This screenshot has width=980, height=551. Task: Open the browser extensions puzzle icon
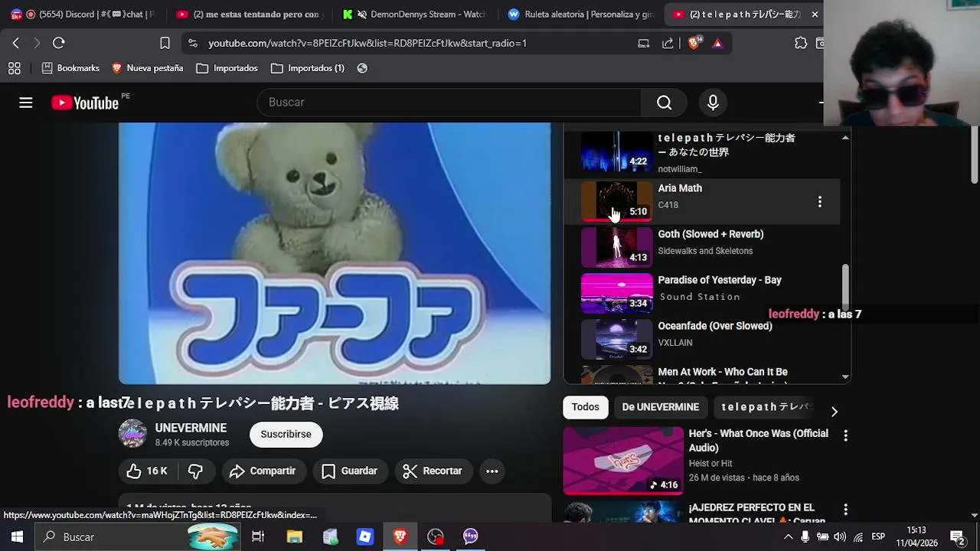click(x=801, y=44)
